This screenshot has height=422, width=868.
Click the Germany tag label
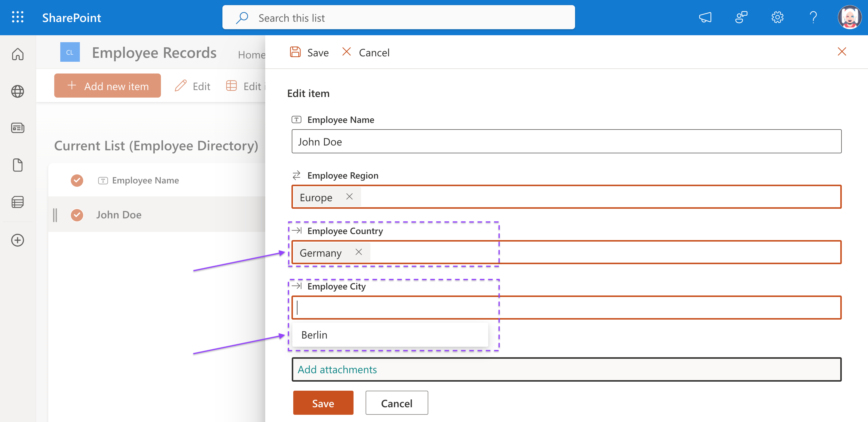[x=320, y=253]
